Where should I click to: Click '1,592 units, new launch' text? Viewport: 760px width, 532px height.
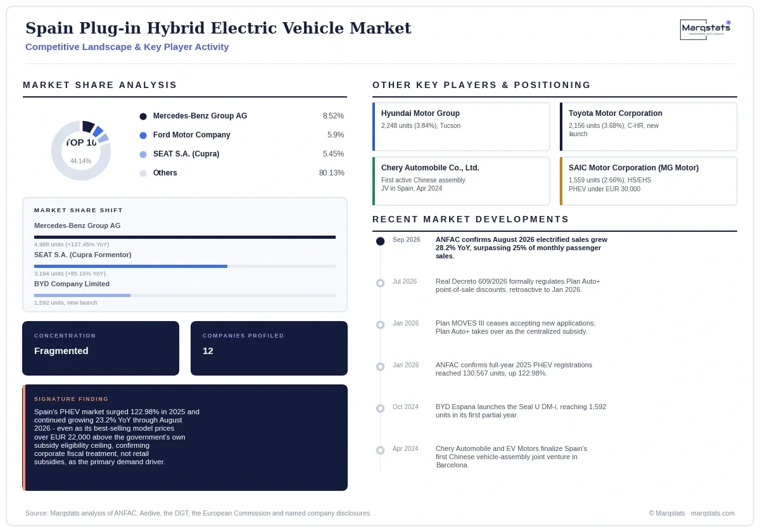(66, 303)
